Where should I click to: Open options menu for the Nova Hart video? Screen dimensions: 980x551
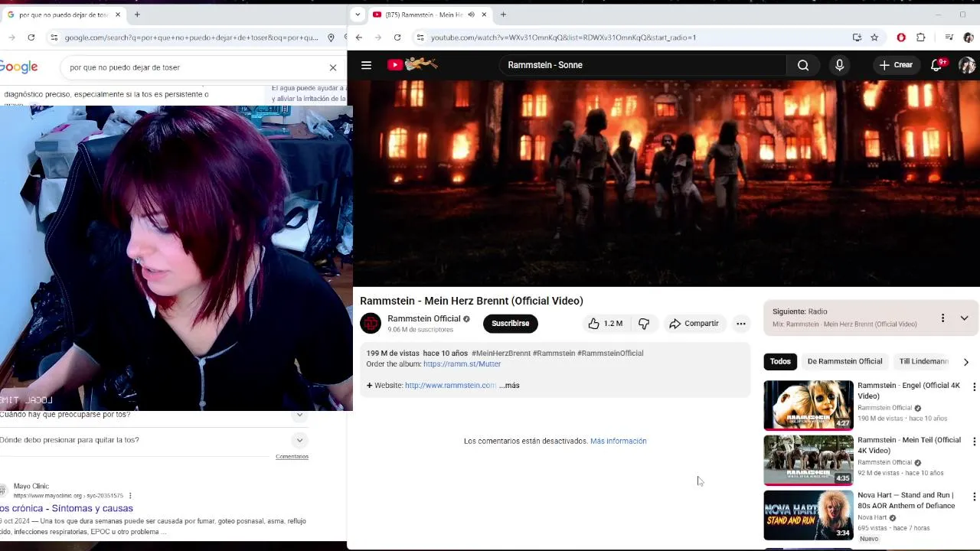(974, 497)
